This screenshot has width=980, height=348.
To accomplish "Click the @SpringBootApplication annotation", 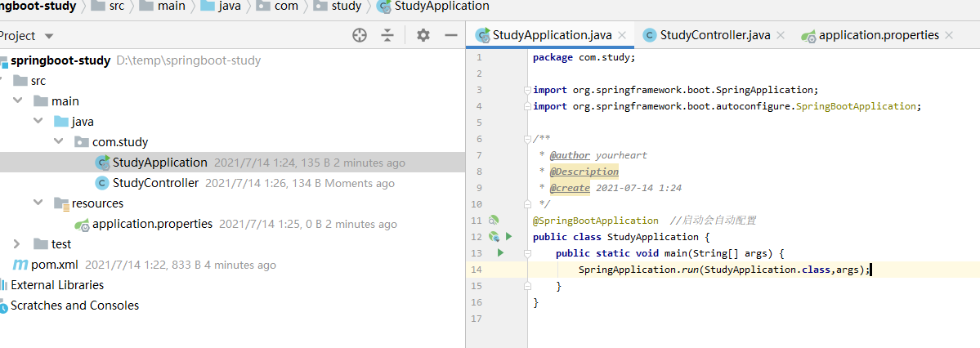I will (x=595, y=221).
